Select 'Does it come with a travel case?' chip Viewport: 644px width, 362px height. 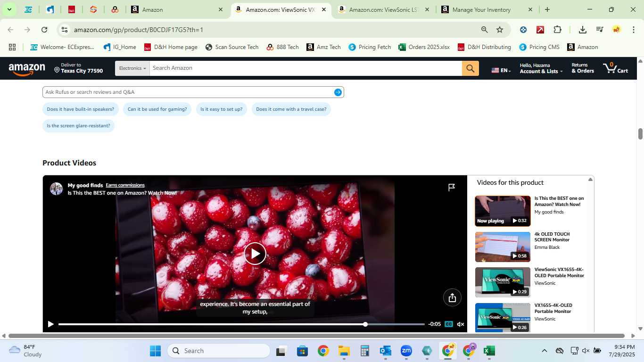291,109
